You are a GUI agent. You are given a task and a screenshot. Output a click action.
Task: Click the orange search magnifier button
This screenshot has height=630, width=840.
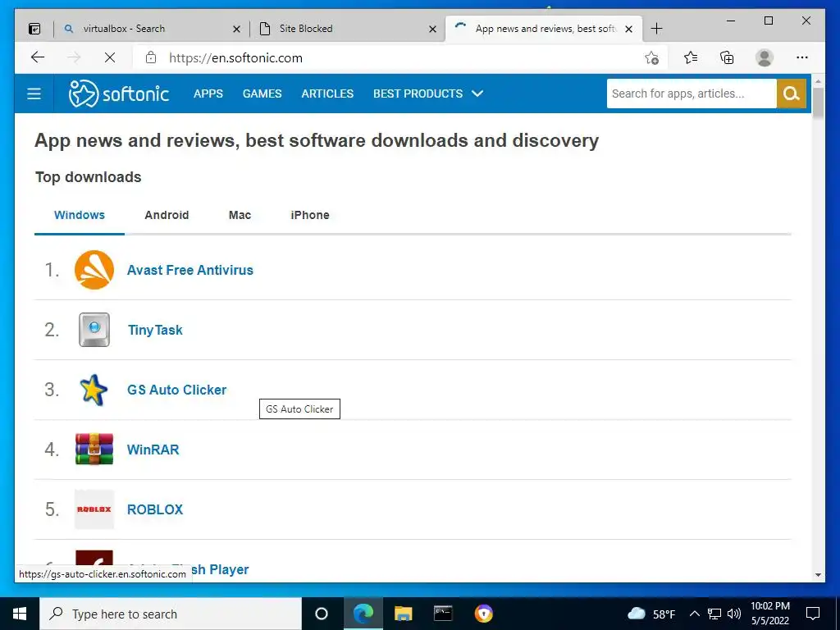click(x=792, y=94)
